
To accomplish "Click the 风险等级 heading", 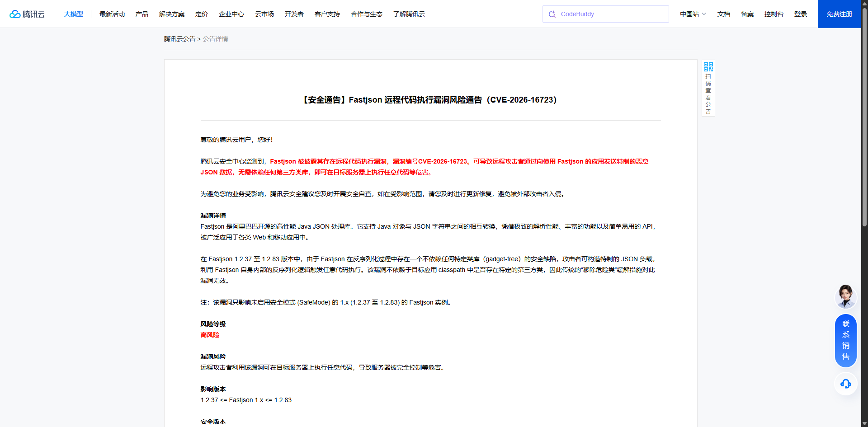I will point(213,324).
